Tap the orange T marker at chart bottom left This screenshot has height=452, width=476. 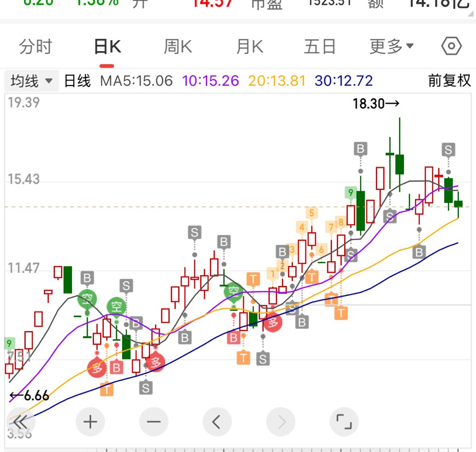tap(107, 389)
